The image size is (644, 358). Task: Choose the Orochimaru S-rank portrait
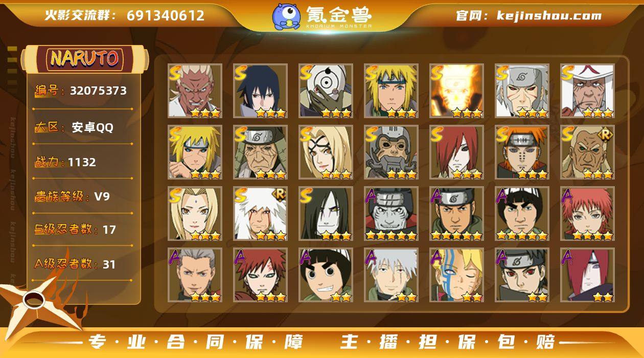tap(326, 213)
